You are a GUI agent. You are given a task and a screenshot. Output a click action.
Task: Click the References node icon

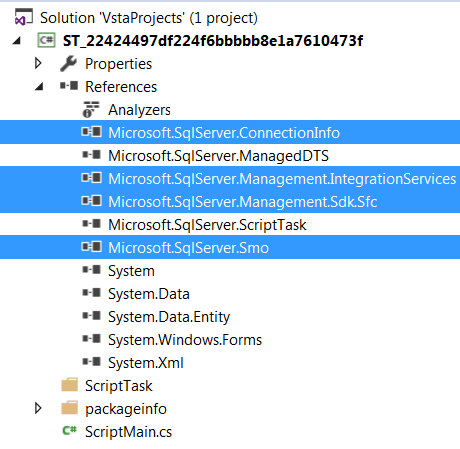[x=69, y=86]
